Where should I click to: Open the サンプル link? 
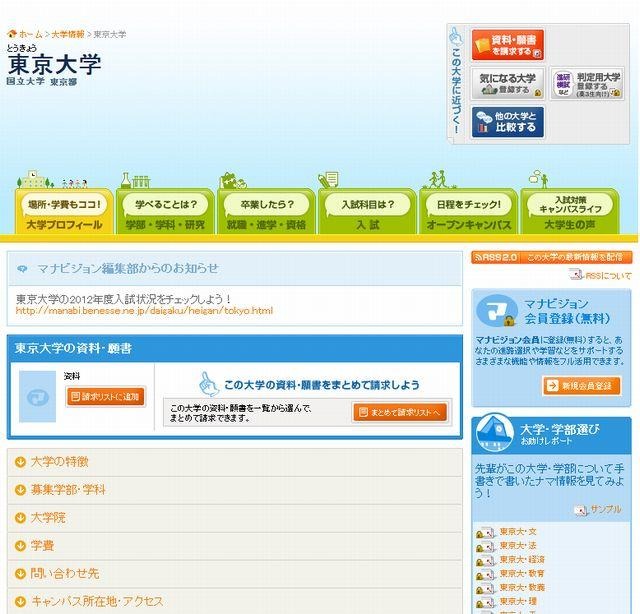click(606, 509)
